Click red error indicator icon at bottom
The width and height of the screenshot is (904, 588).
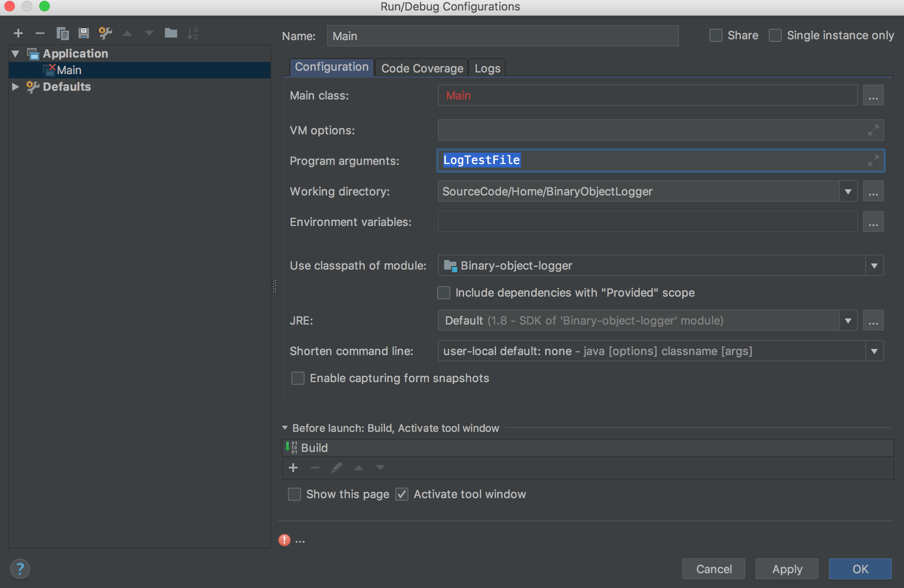(284, 540)
